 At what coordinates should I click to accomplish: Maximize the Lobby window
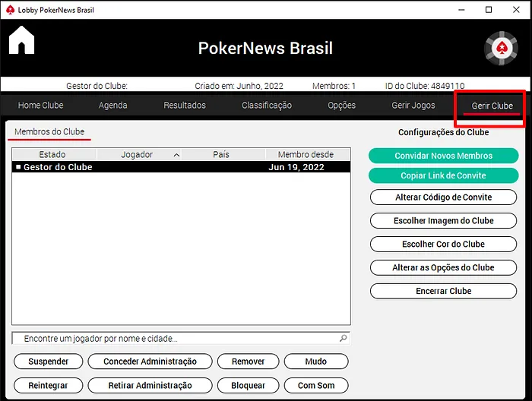[489, 10]
